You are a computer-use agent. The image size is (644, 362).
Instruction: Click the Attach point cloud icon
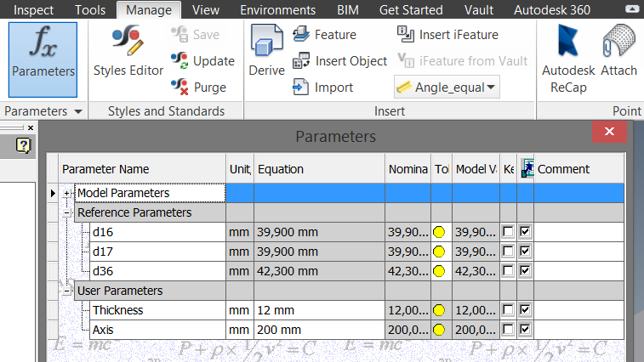click(x=619, y=50)
